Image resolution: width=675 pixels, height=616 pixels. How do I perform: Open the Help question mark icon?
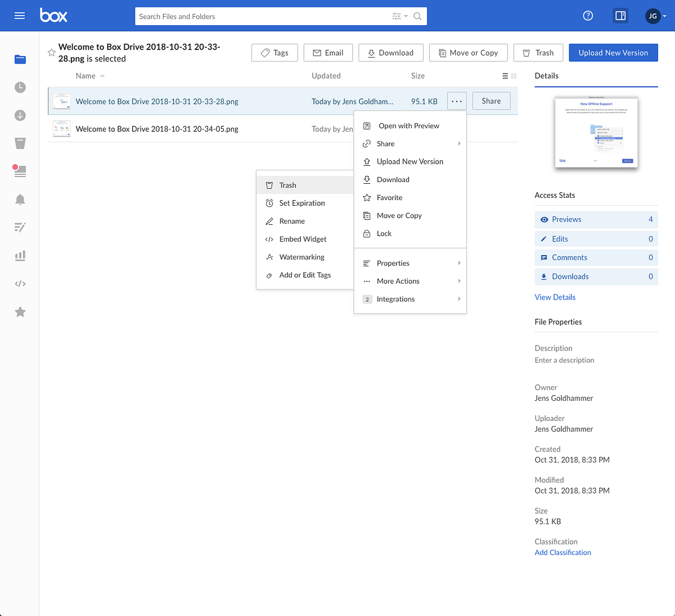coord(588,16)
